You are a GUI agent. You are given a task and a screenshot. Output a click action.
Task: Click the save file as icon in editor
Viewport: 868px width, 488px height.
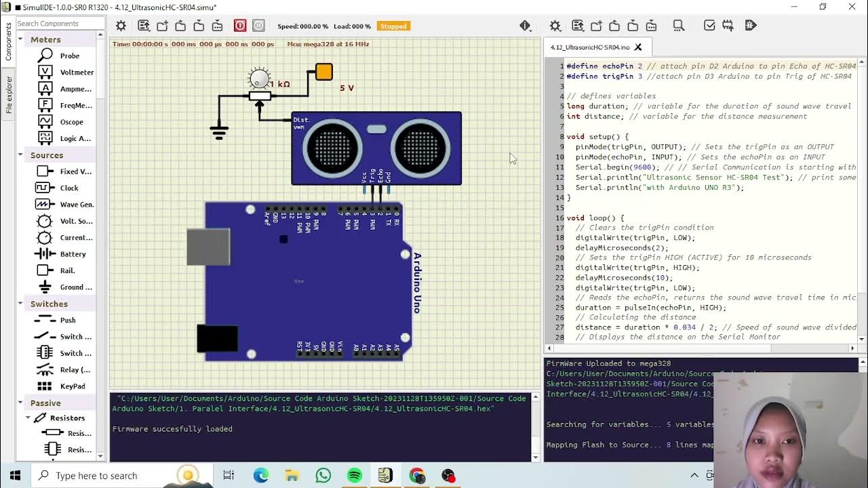pos(651,26)
